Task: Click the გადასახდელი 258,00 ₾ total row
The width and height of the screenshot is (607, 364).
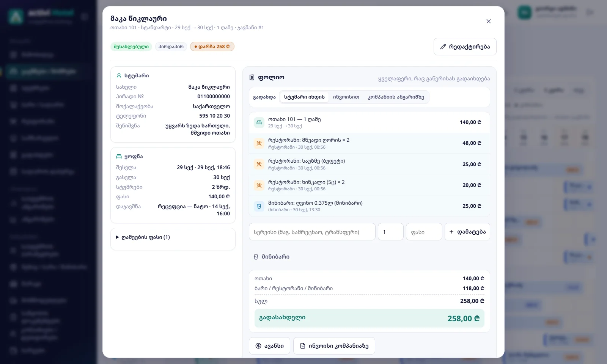Action: tap(370, 318)
